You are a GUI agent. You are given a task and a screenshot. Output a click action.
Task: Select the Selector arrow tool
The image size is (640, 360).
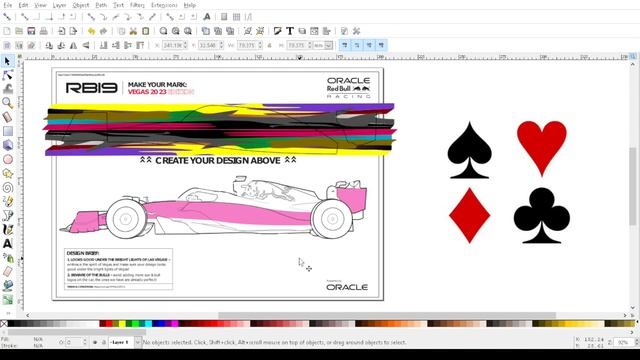tap(7, 61)
